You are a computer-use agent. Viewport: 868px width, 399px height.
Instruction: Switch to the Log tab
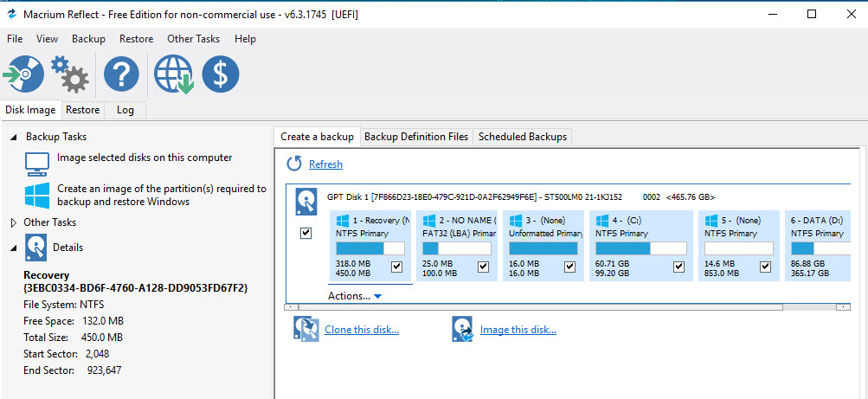pyautogui.click(x=125, y=110)
